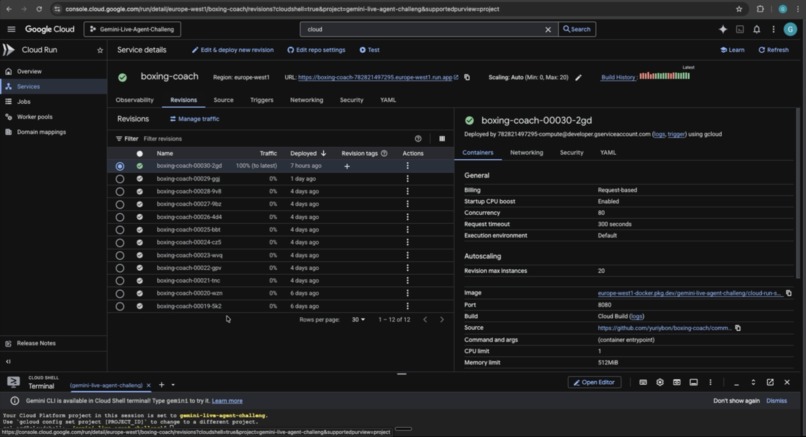806x437 pixels.
Task: Open actions menu for revision 00029
Action: [x=408, y=179]
